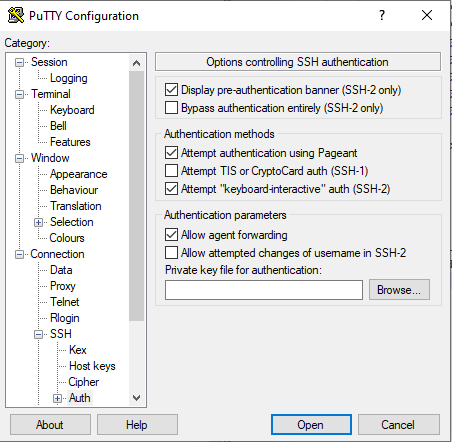452x442 pixels.
Task: Enable Attempt TIS or CryptoCard auth
Action: pos(171,171)
